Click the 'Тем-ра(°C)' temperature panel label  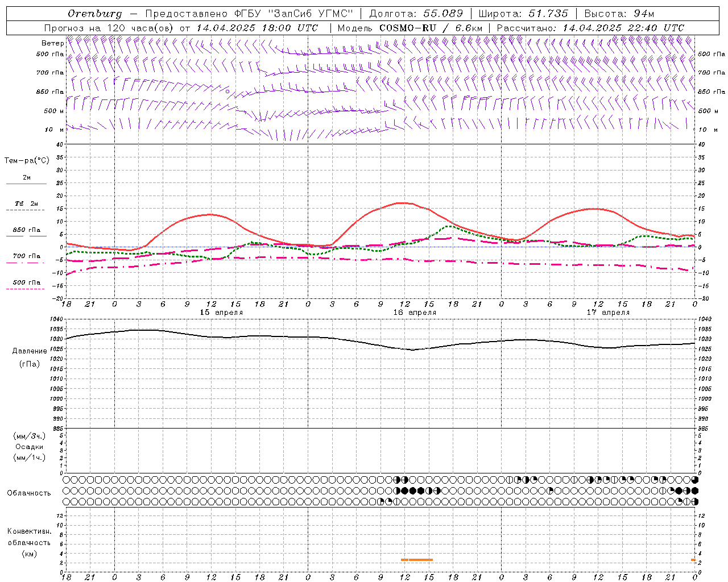click(27, 161)
